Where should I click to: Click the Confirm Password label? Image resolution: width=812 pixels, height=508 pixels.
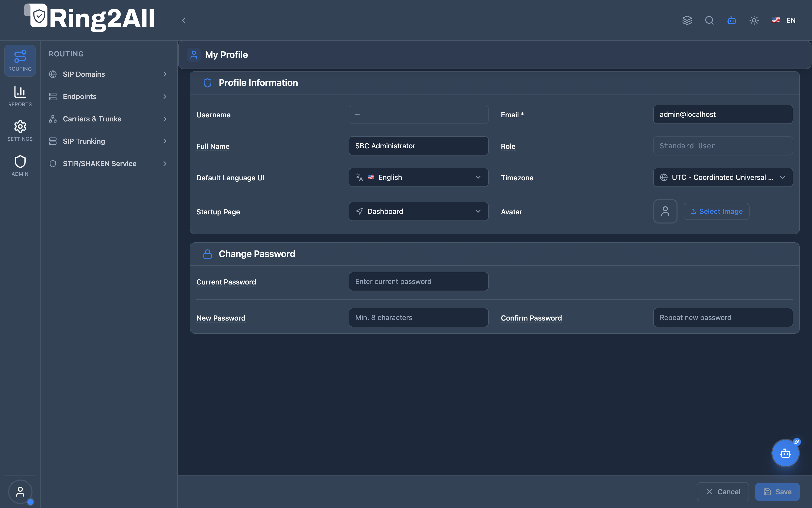[531, 318]
